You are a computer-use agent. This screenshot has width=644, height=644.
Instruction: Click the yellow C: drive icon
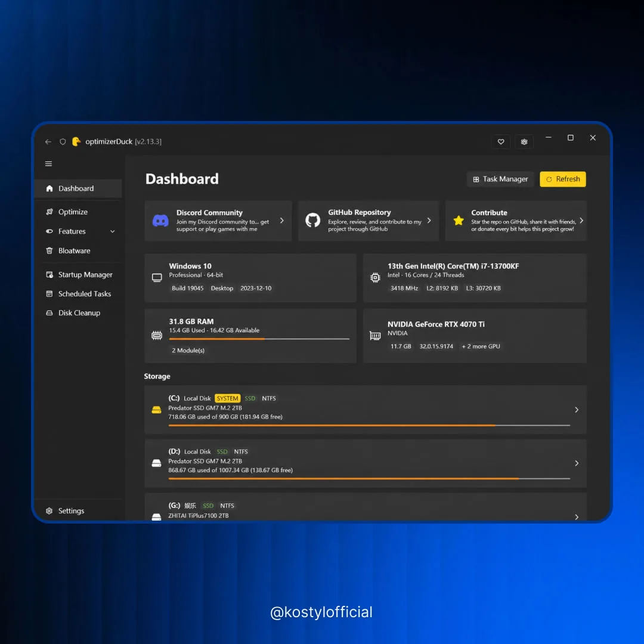156,410
